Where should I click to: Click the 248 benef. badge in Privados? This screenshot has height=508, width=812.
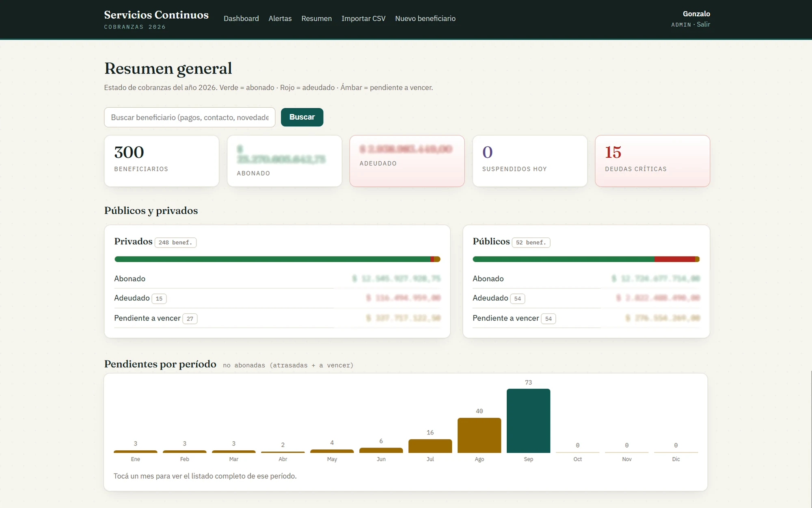pos(175,243)
